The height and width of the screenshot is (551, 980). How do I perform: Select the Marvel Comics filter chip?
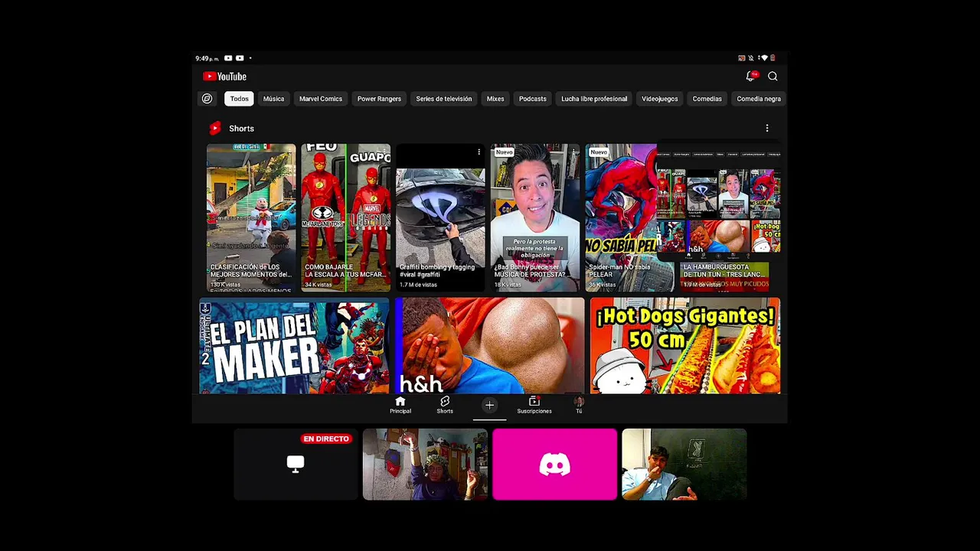[x=321, y=99]
